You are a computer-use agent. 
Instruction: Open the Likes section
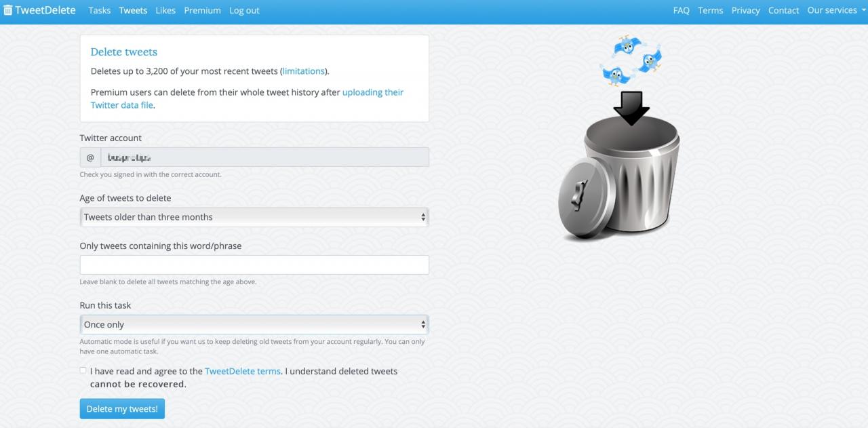pyautogui.click(x=165, y=10)
